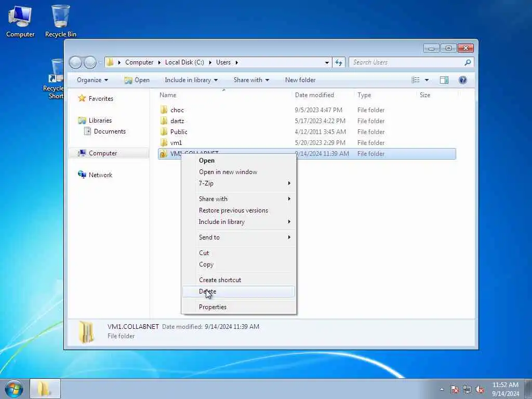Image resolution: width=532 pixels, height=399 pixels.
Task: Click the dartz folder icon
Action: 164,121
